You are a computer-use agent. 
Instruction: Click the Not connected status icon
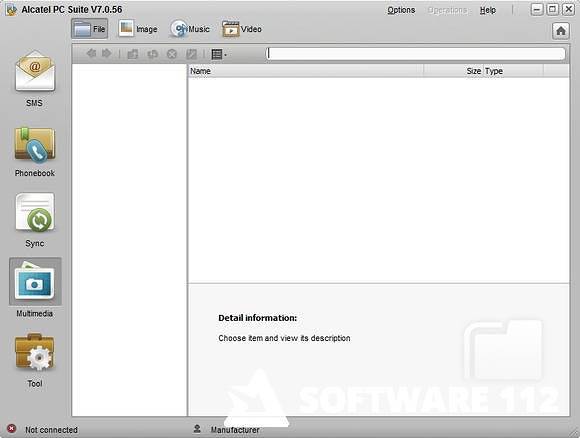coord(11,428)
